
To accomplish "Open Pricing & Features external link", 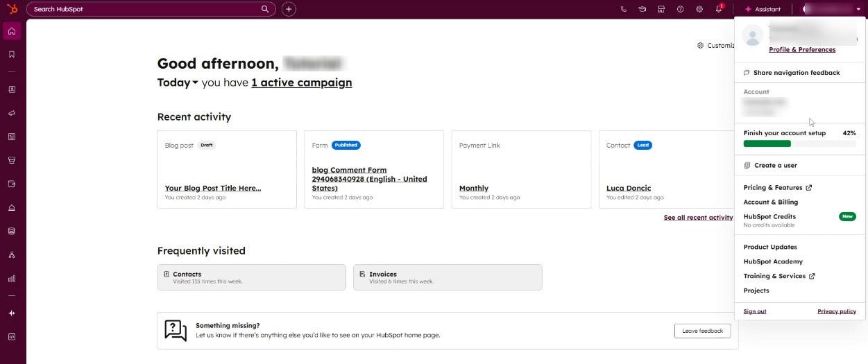I will click(778, 188).
